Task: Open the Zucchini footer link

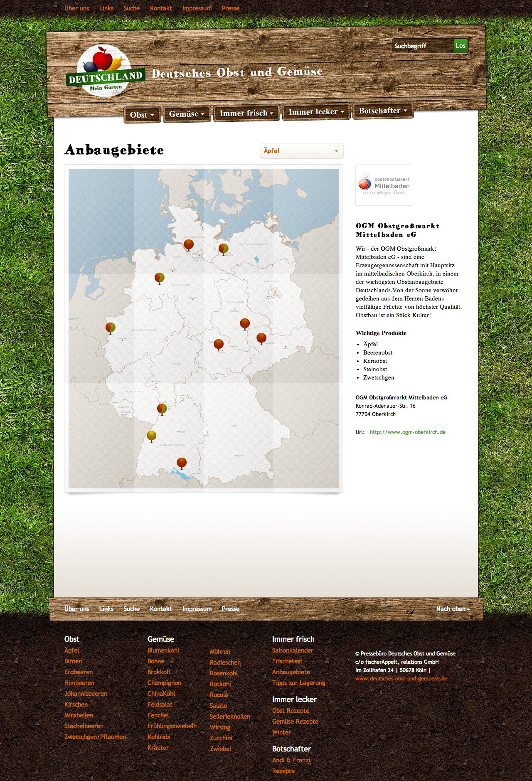Action: (221, 738)
